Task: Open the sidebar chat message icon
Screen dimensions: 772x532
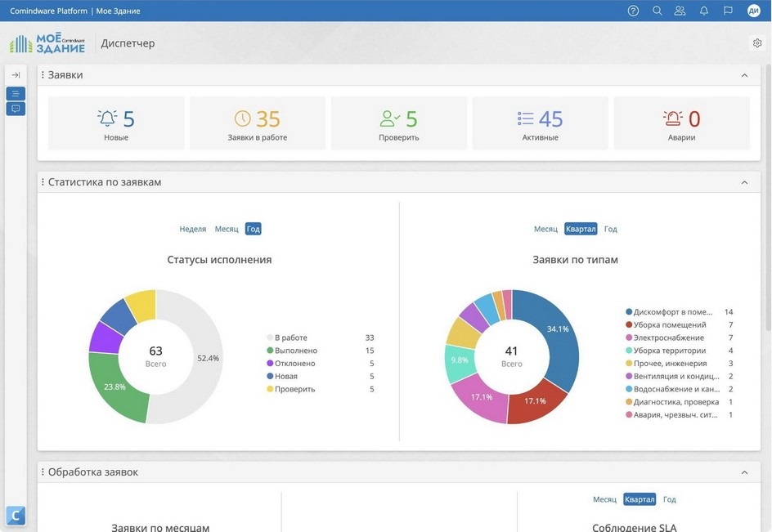Action: click(16, 109)
